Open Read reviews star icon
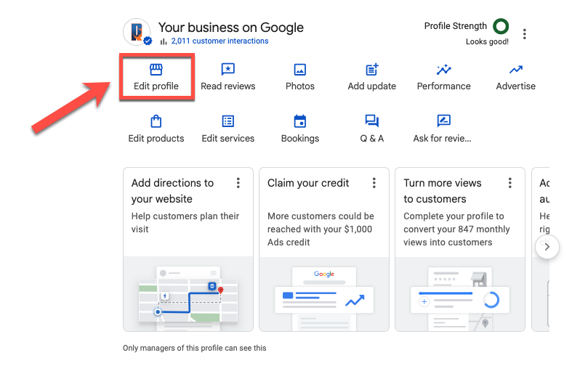The image size is (588, 371). pyautogui.click(x=228, y=69)
